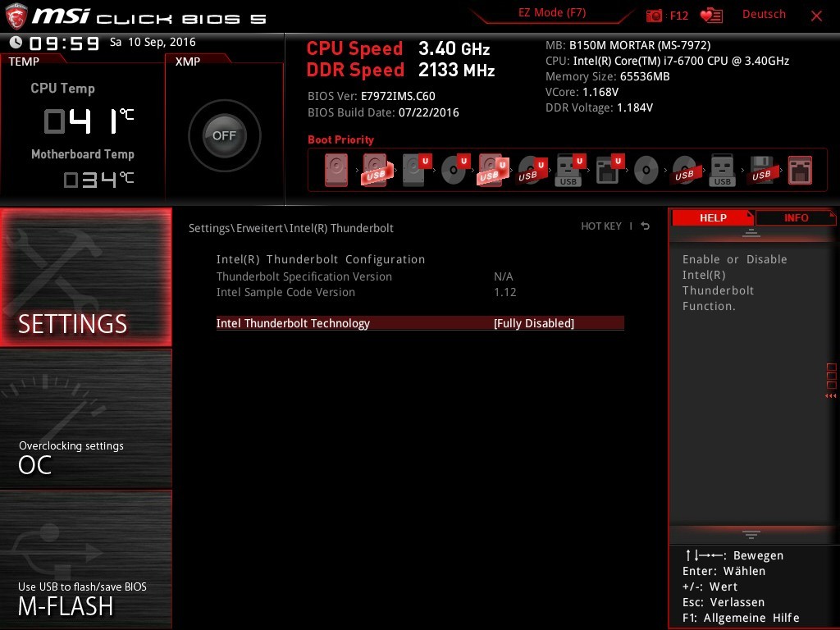Click the Boot Priority label
The image size is (840, 630).
click(x=340, y=139)
